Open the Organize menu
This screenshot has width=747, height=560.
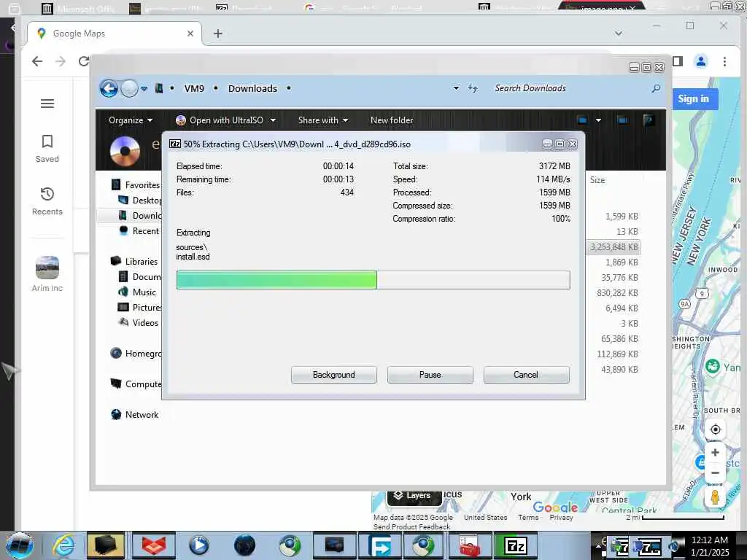click(131, 120)
